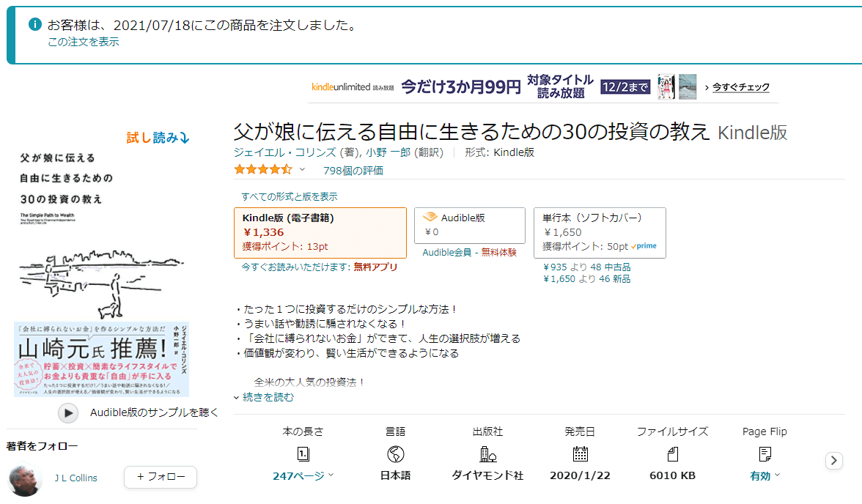Click the Audible版のサンプルを聴く text
The image size is (862, 504).
click(x=154, y=412)
